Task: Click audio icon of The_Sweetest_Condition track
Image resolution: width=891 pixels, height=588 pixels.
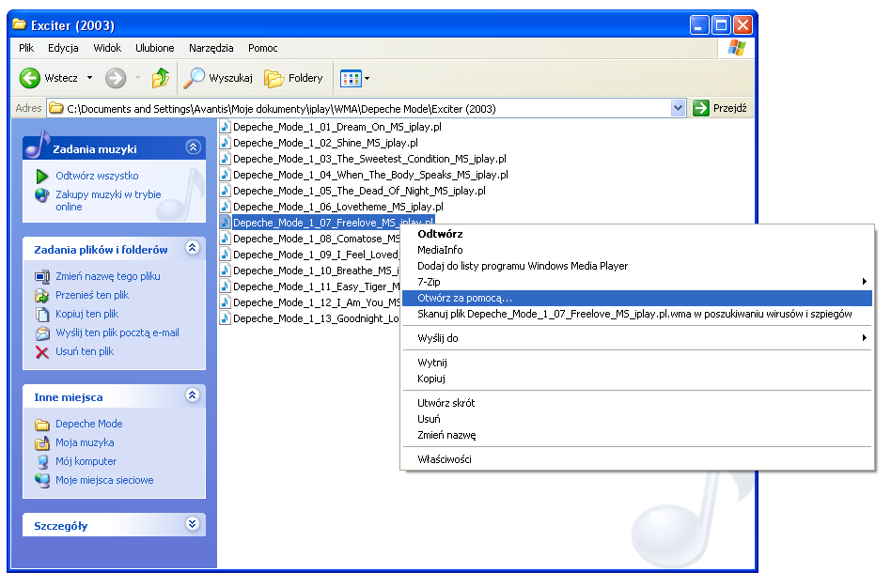Action: [225, 159]
